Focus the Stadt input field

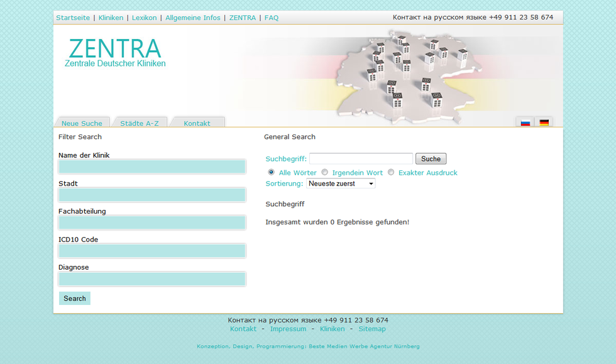(152, 195)
